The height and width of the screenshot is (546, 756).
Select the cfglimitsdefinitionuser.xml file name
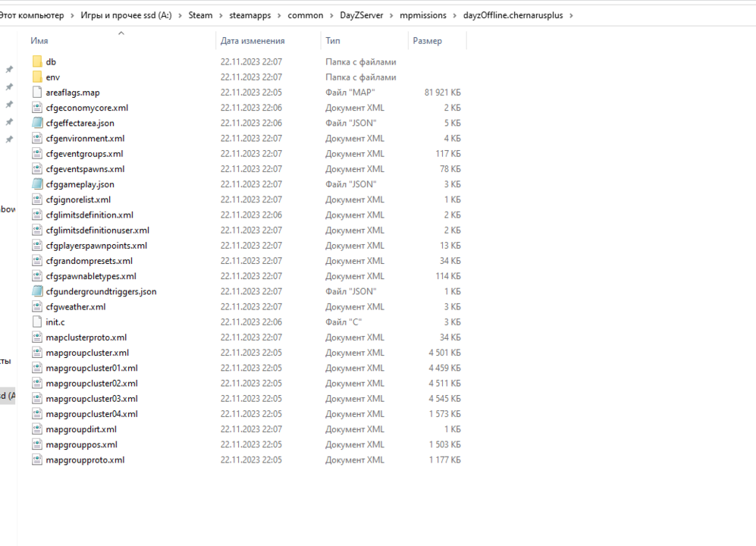click(x=97, y=231)
